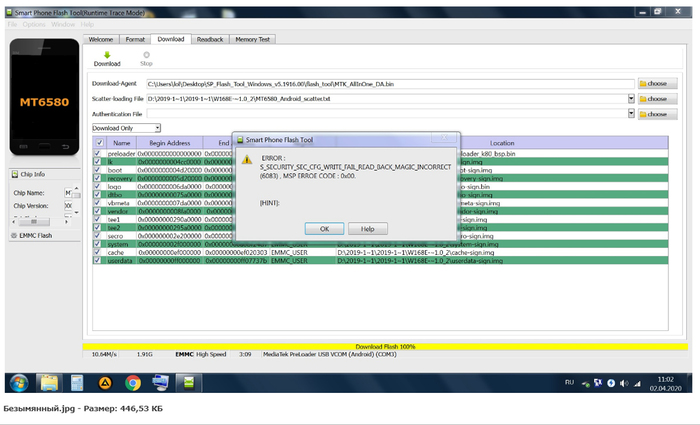Open the Windows Start orb
Viewport: 700px width, 425px height.
click(x=19, y=383)
